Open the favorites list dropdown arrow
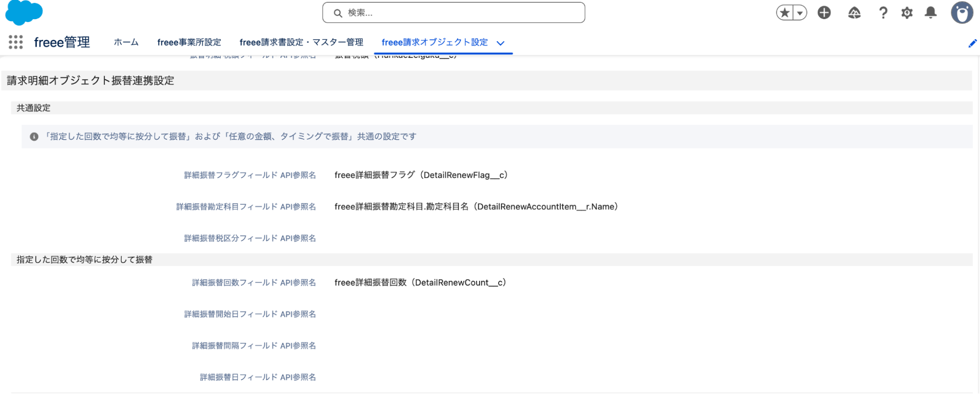The image size is (980, 394). (800, 13)
